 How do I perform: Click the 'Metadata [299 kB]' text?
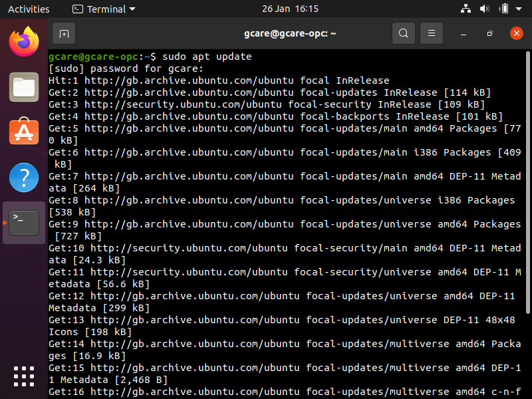(99, 308)
